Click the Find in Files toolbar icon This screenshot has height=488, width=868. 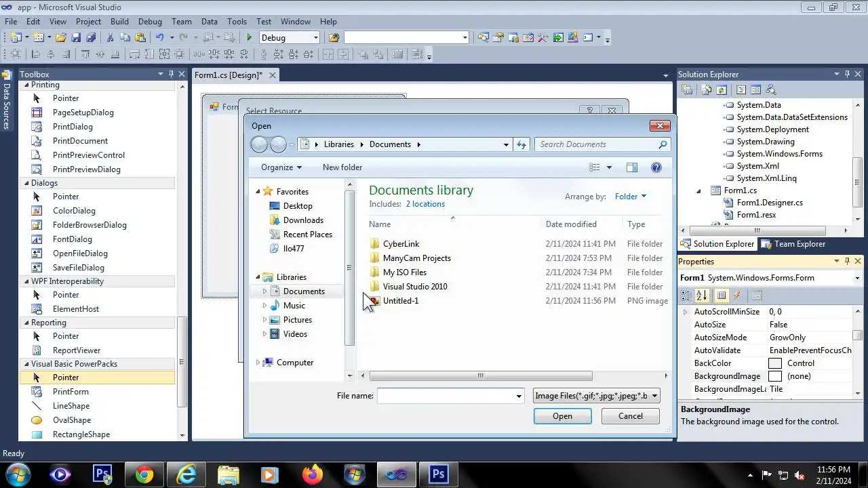(334, 38)
